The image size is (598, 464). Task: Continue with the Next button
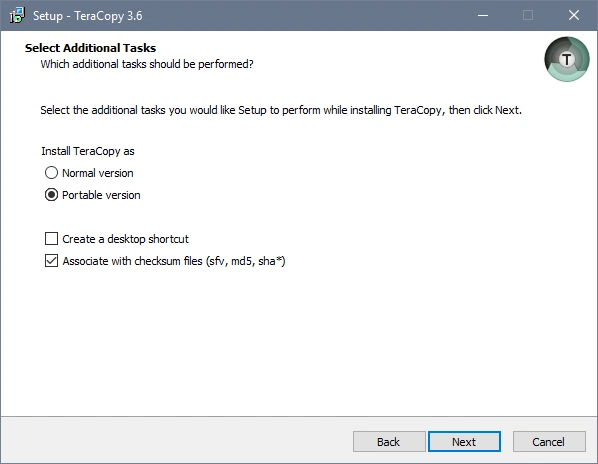point(464,442)
